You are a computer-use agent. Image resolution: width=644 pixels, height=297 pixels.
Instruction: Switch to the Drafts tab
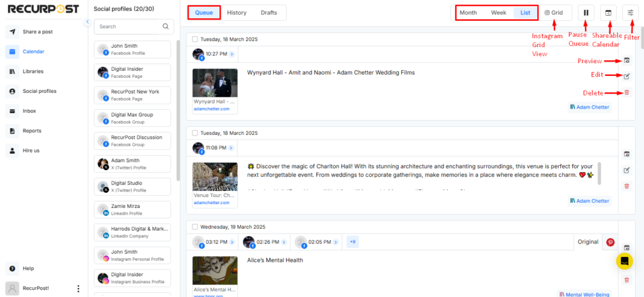point(269,13)
